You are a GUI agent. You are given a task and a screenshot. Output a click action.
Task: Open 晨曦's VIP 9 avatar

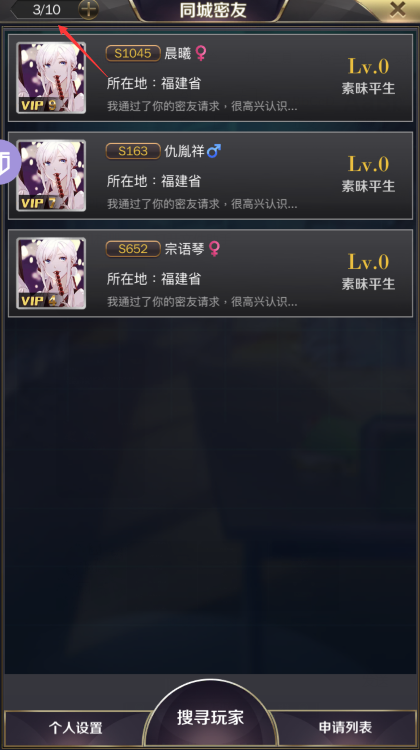[x=51, y=77]
